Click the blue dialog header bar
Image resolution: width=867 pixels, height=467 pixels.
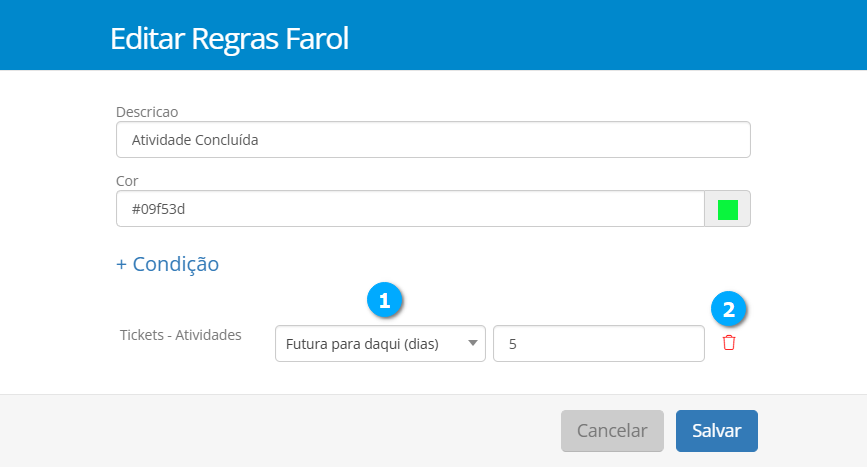(600, 36)
